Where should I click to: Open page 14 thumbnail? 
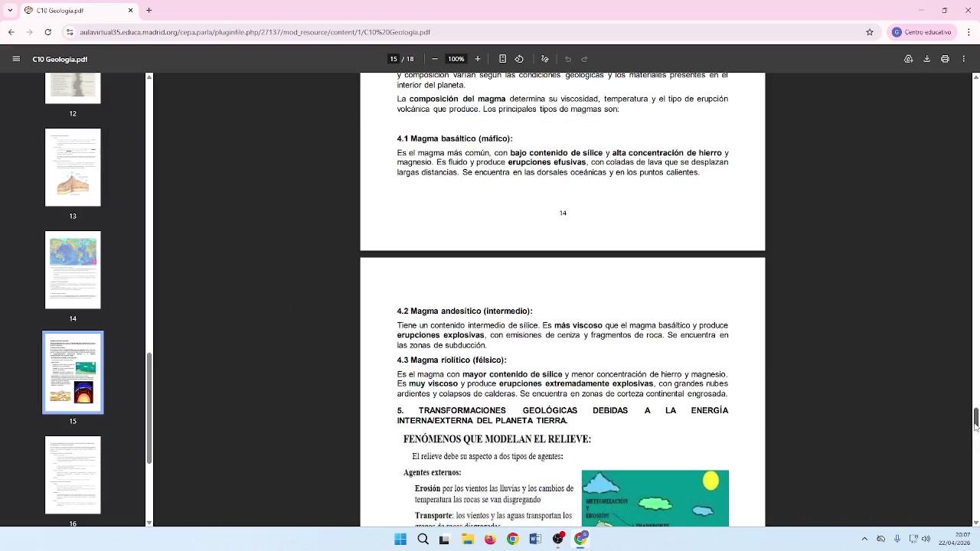[73, 270]
